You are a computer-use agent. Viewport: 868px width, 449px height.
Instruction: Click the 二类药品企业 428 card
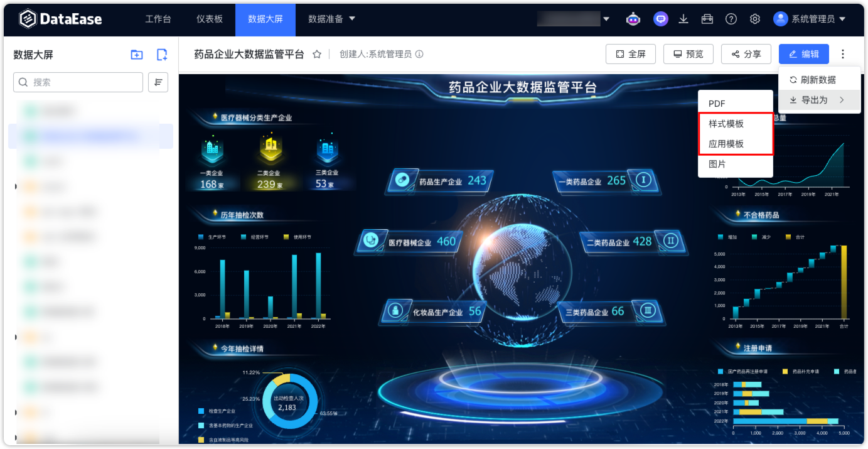[633, 241]
